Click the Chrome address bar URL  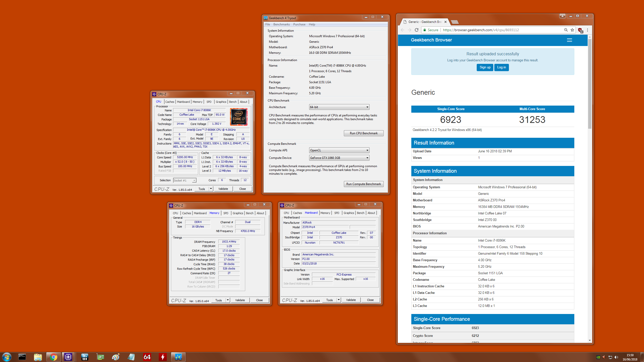(x=481, y=30)
